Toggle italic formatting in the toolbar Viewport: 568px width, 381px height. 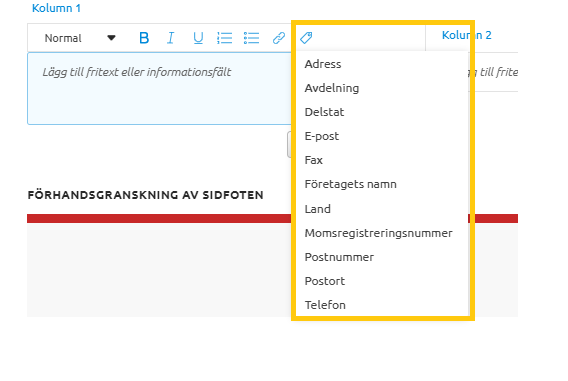tap(171, 38)
